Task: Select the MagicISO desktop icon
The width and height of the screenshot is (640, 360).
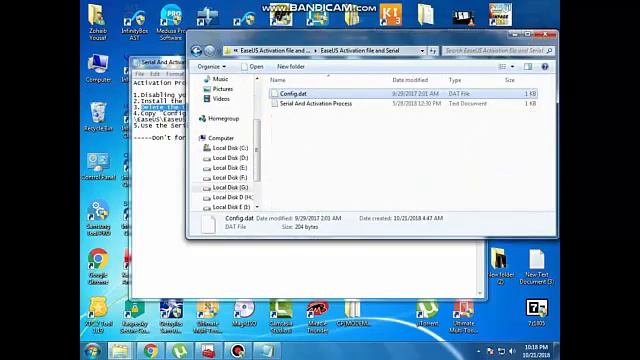Action: click(x=244, y=314)
